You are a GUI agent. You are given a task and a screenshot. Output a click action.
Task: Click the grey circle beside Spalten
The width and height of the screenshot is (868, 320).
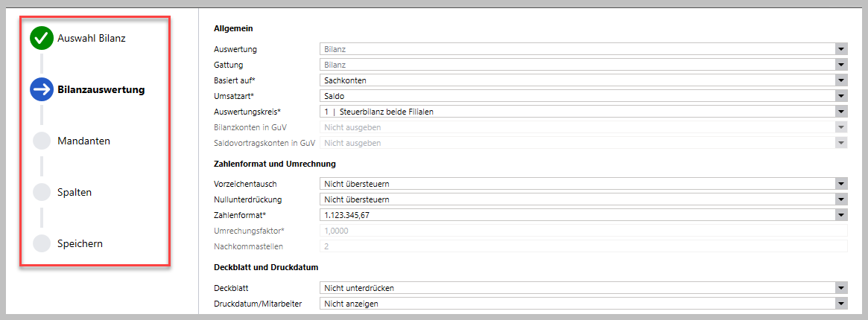[x=42, y=192]
